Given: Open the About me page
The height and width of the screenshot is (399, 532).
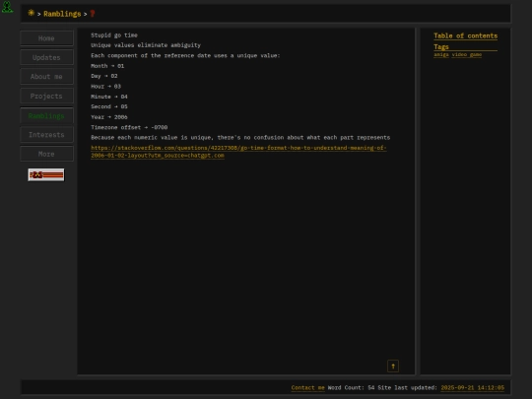Looking at the screenshot, I should point(46,77).
